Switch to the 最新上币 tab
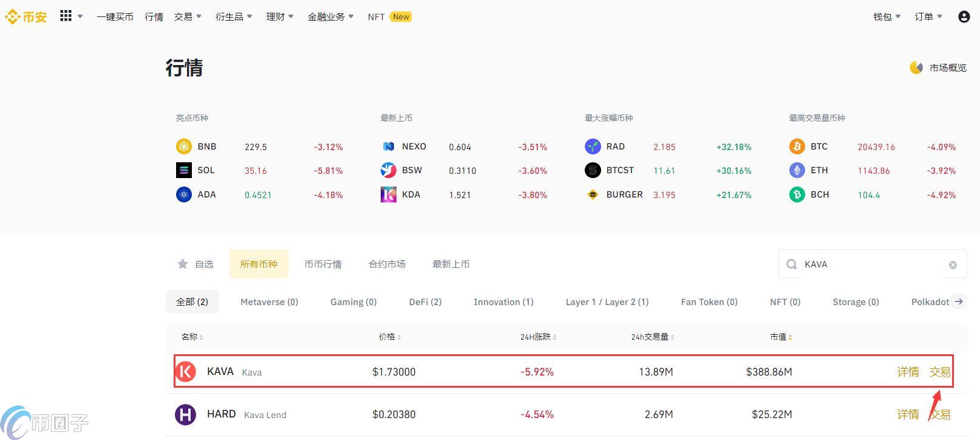This screenshot has width=980, height=440. [x=451, y=264]
